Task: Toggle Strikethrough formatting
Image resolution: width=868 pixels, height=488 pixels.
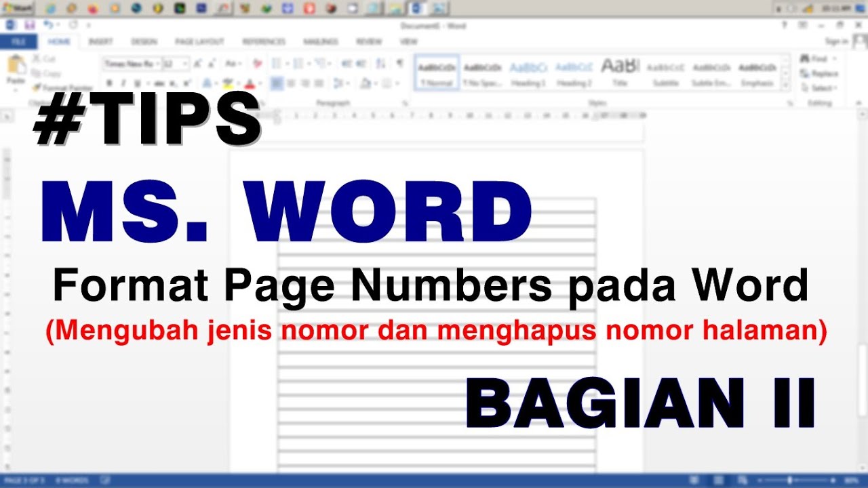Action: click(x=158, y=83)
